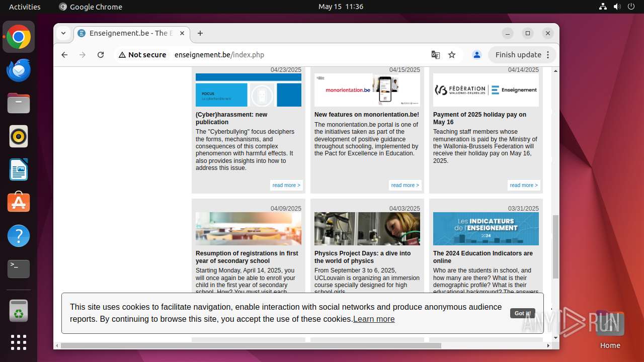The height and width of the screenshot is (362, 644).
Task: Click horizontal scrollbar right arrow
Action: click(548, 345)
